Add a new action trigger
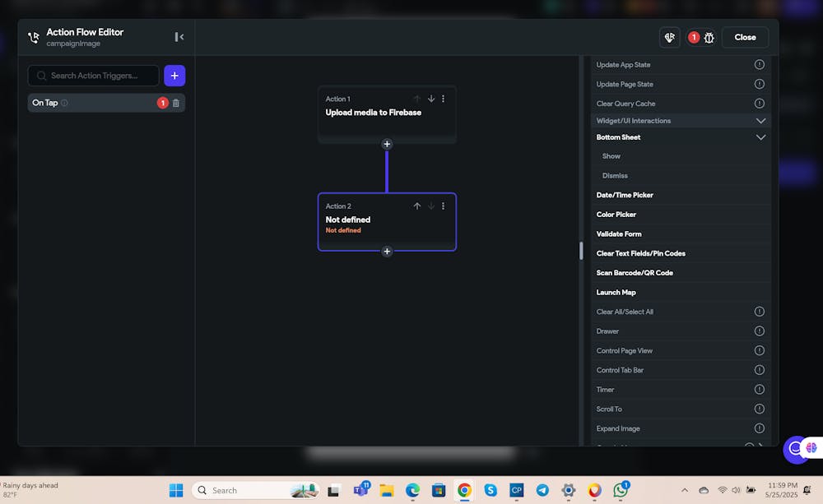The width and height of the screenshot is (823, 504). [x=174, y=76]
